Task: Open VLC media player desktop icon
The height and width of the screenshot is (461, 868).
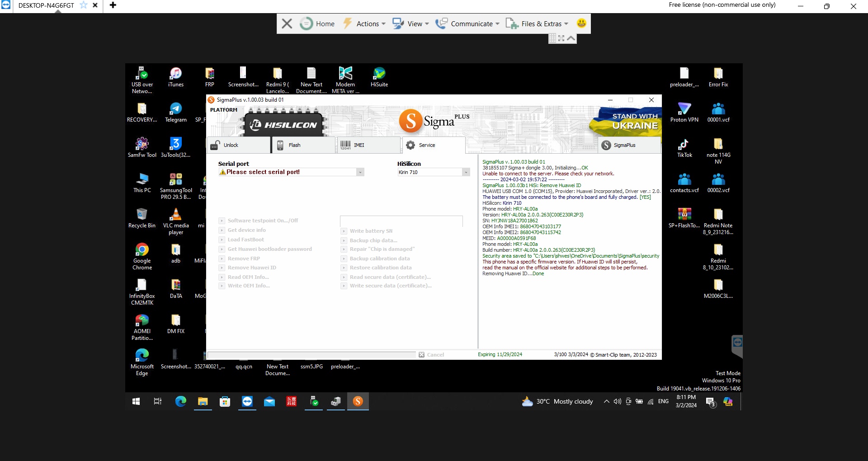Action: click(x=176, y=221)
